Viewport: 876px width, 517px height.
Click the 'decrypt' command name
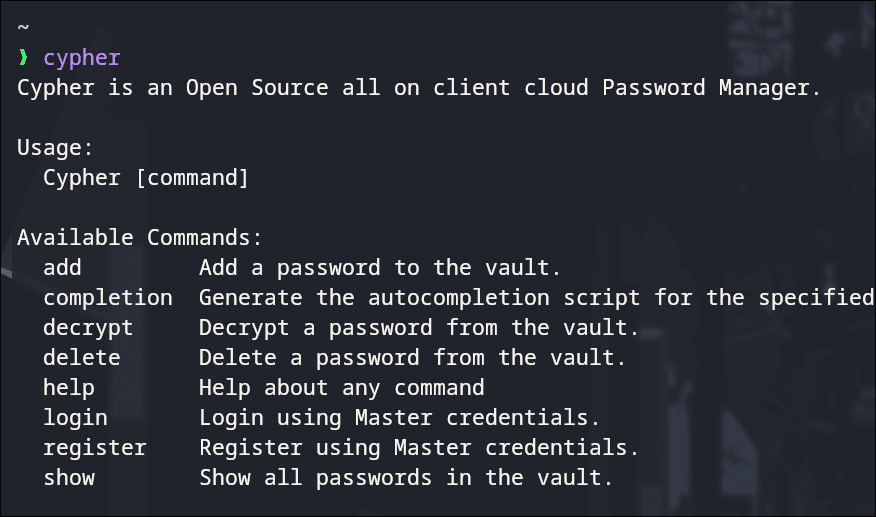[x=88, y=328]
